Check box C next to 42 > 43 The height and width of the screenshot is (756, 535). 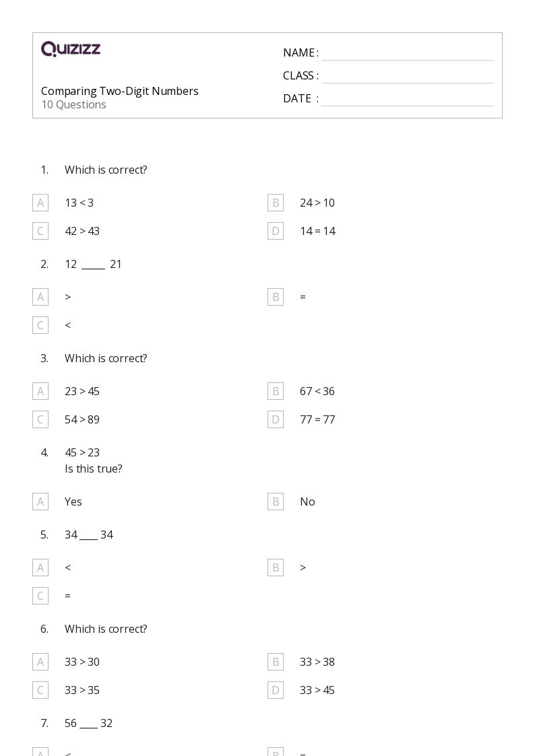pos(40,231)
